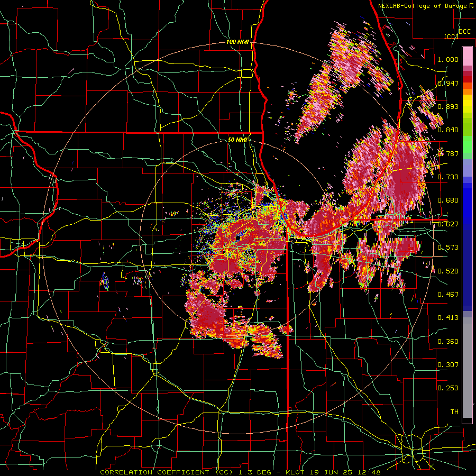Click the 100 NMI range ring label

point(237,42)
